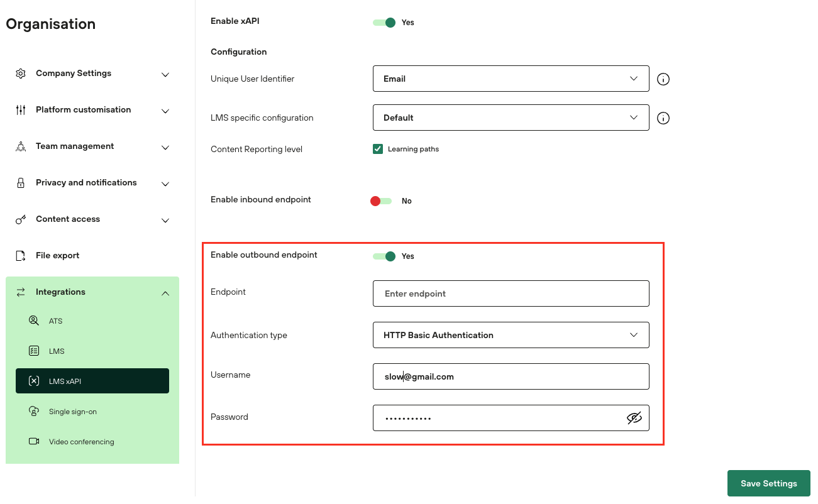Open the ATS integration page
Image resolution: width=818 pixels, height=504 pixels.
[55, 321]
